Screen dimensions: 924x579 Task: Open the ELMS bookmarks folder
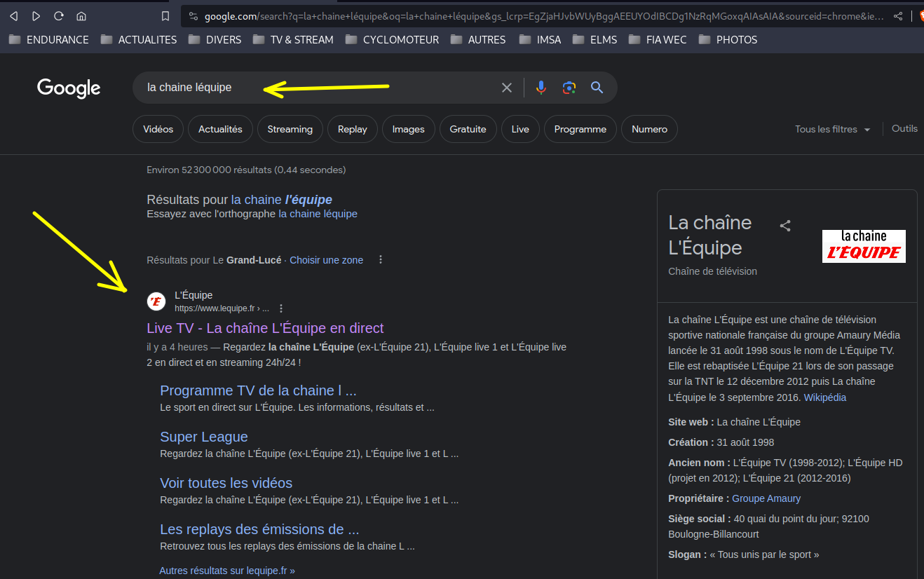(x=595, y=40)
